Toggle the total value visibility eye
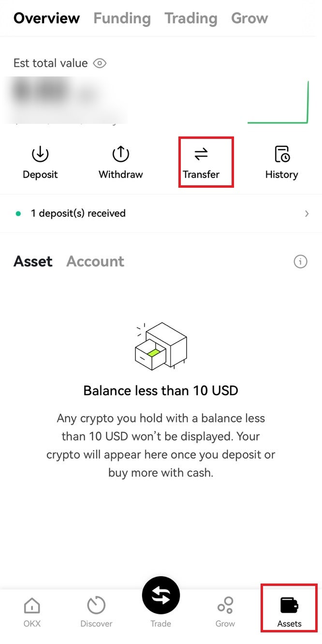The image size is (322, 644). [100, 63]
